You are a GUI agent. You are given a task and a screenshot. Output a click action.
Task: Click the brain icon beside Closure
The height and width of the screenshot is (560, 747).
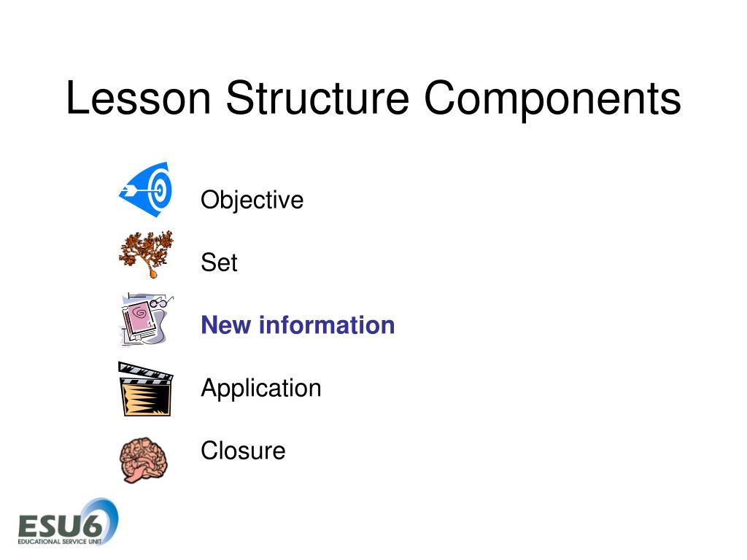(x=144, y=460)
